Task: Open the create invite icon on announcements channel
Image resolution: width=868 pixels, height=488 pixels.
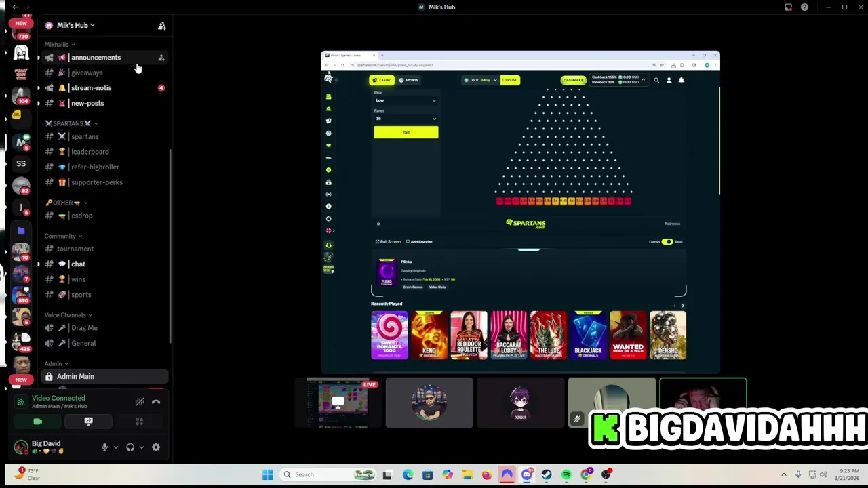Action: point(161,58)
